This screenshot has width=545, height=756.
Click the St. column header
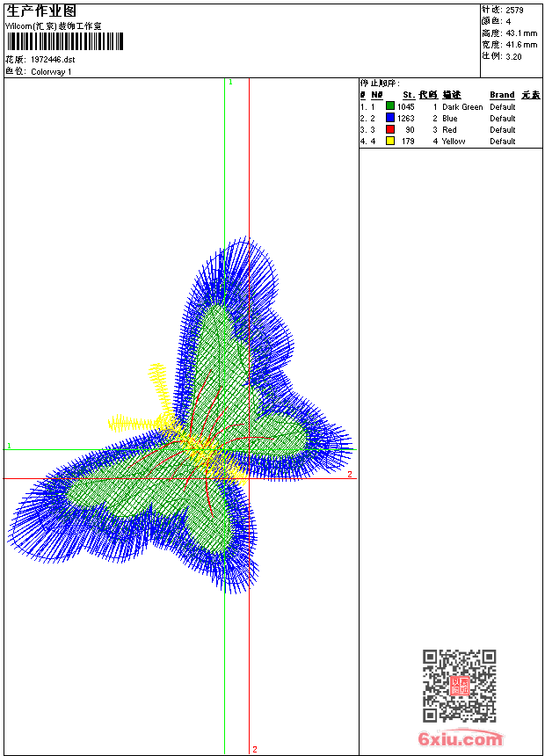[409, 95]
